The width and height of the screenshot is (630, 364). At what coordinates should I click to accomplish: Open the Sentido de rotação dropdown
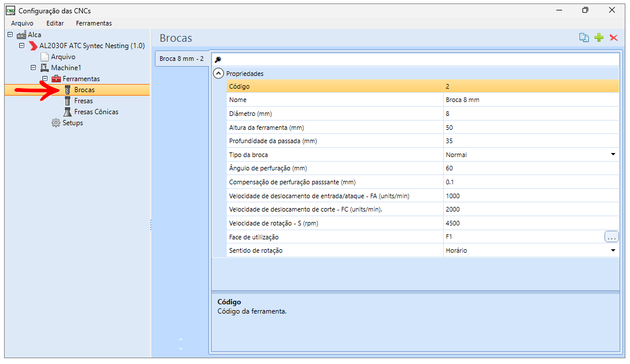coord(613,250)
